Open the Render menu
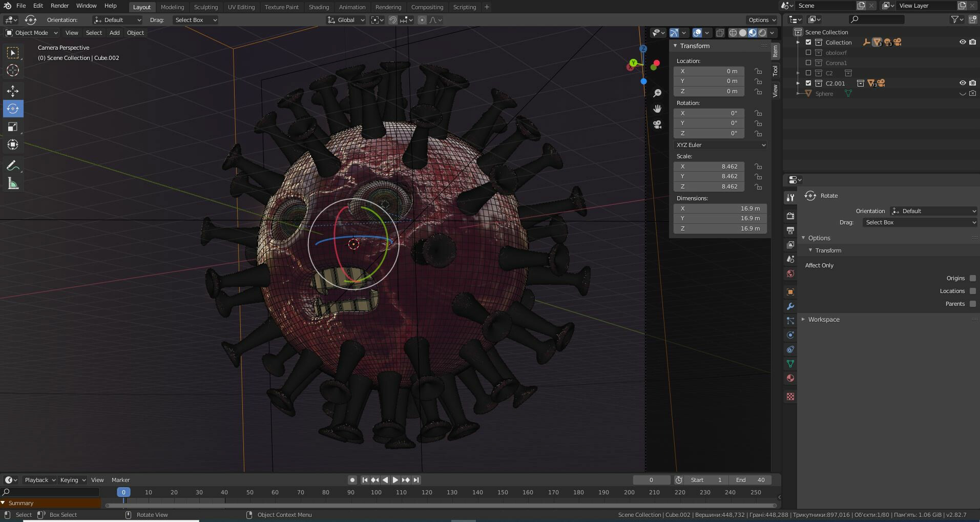980x522 pixels. point(59,6)
